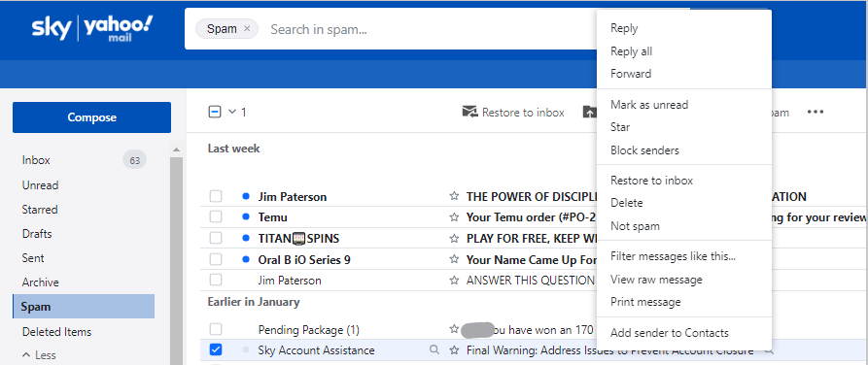Star THE POWER OF DISCIPLINE email

(454, 196)
